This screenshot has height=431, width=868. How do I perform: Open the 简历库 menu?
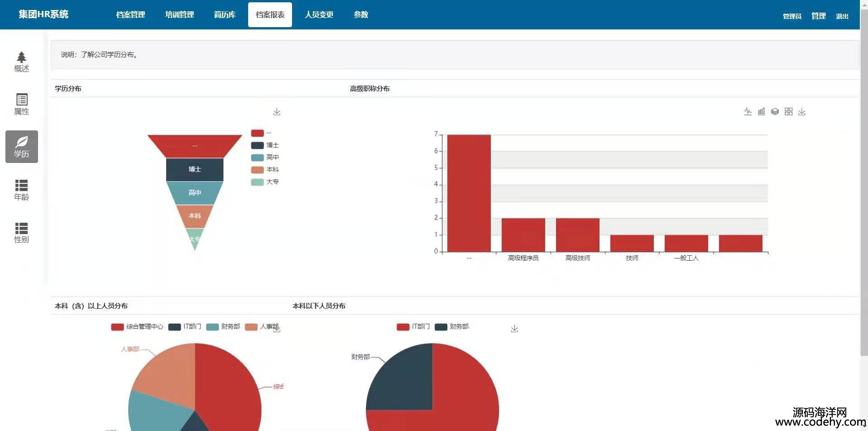(x=225, y=14)
